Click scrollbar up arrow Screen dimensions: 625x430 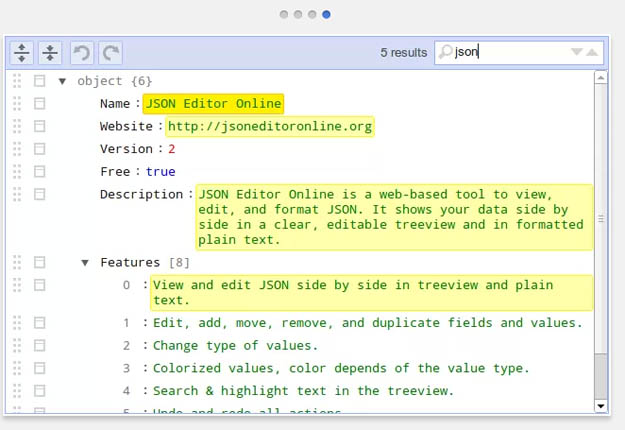pos(601,77)
